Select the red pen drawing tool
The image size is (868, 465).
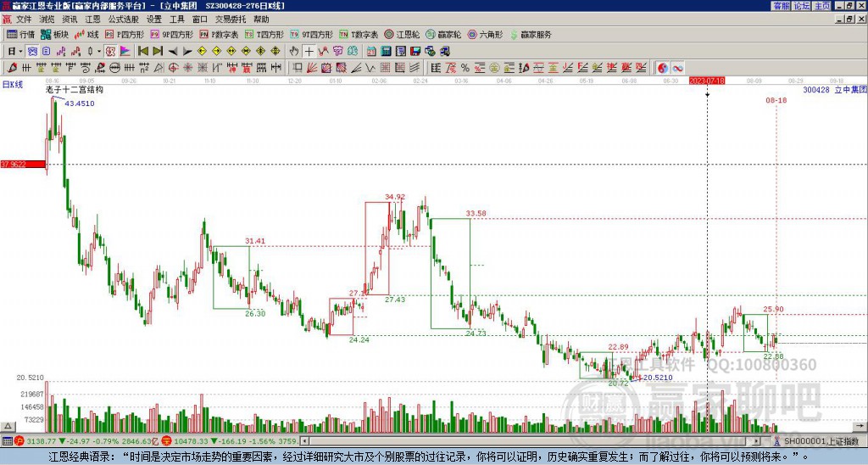[x=12, y=68]
